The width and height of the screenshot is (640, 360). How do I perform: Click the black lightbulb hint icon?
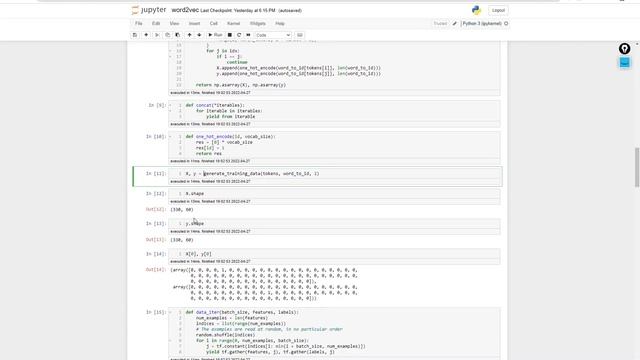coord(624,49)
